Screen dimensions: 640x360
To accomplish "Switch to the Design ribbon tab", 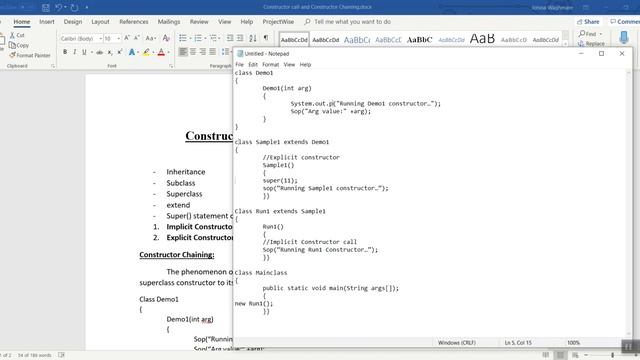I will [x=73, y=22].
